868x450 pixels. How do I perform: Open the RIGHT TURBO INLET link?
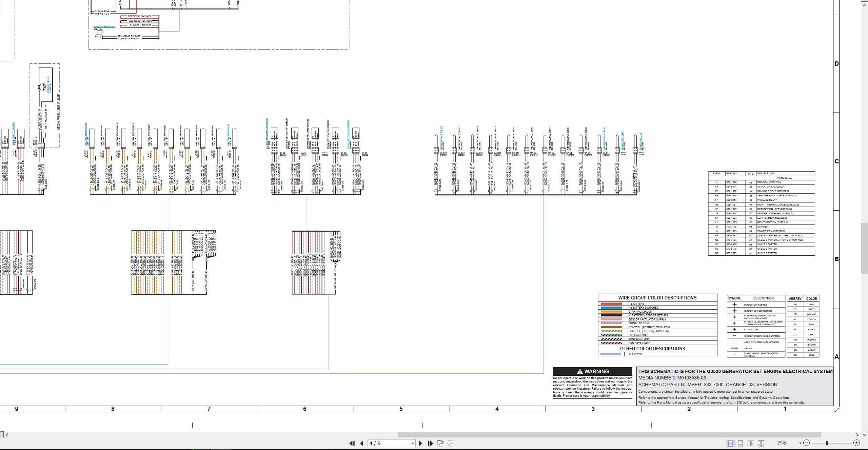(623, 141)
